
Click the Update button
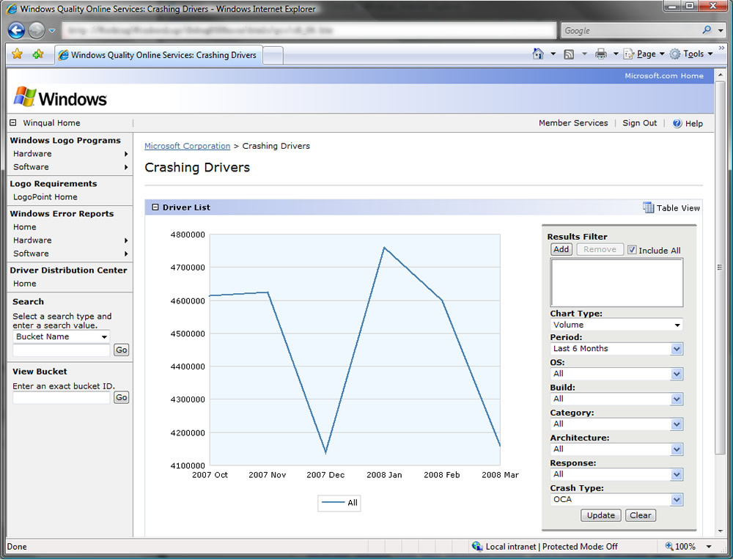tap(601, 515)
